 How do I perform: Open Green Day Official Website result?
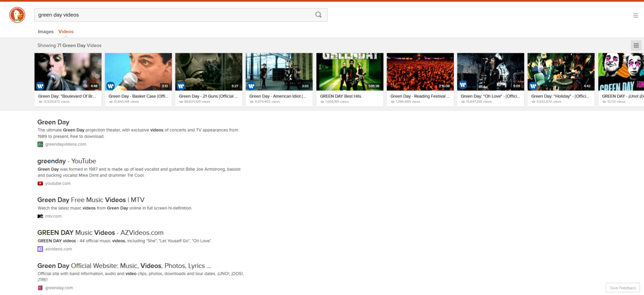pos(124,266)
